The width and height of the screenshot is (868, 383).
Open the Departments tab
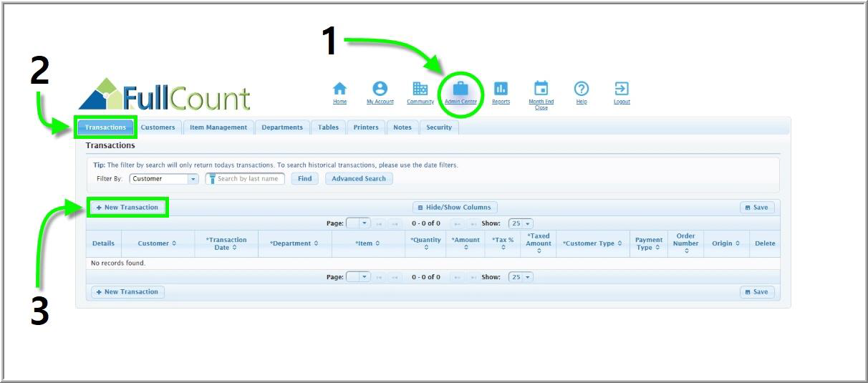282,127
